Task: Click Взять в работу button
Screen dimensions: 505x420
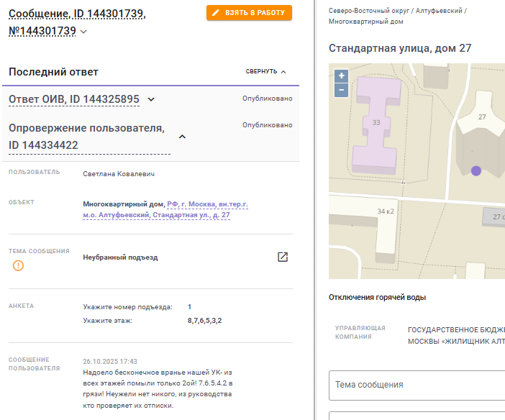Action: pos(250,12)
